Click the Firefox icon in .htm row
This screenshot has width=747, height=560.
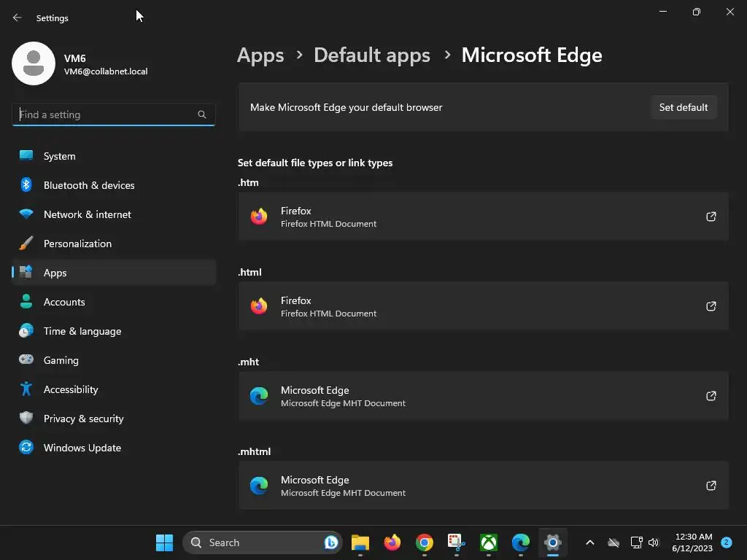tap(259, 217)
